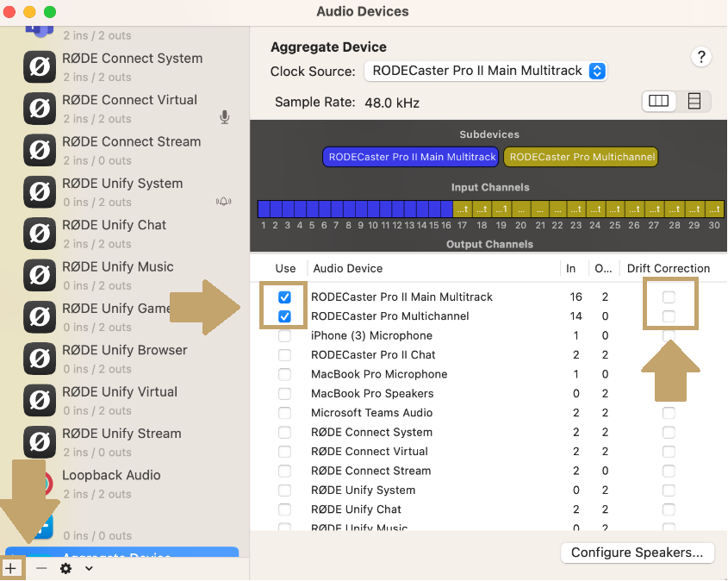Toggle Drift Correction for RØDE Unify Chat row
Screen dimensions: 728x581
pos(669,509)
